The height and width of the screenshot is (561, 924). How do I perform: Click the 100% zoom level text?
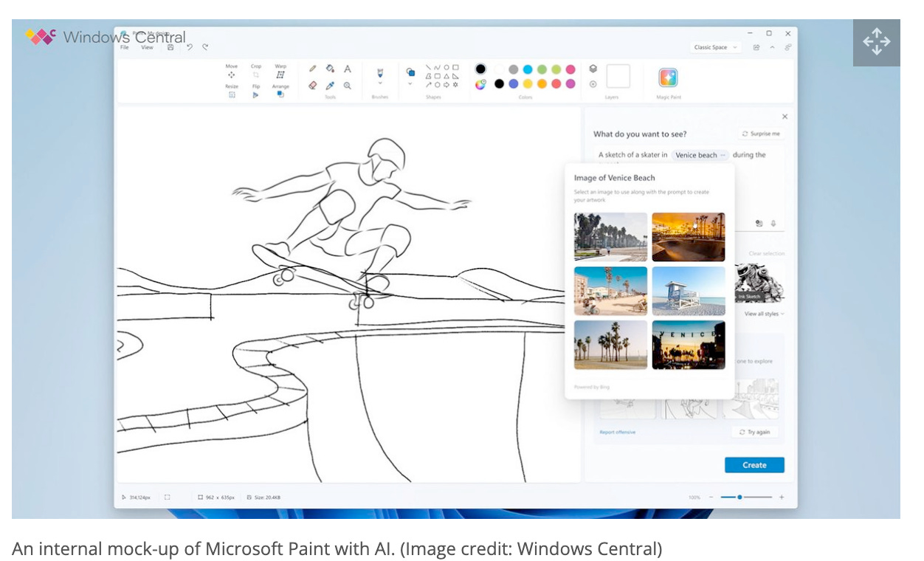pyautogui.click(x=694, y=498)
